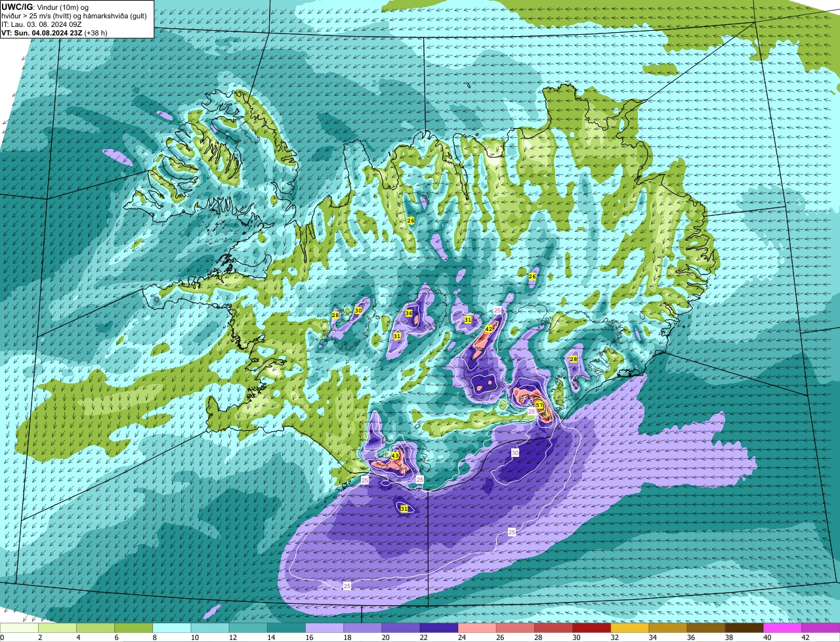Image resolution: width=840 pixels, height=642 pixels.
Task: Pick the 12–14 m/s teal legend swatch
Action: pos(248,628)
